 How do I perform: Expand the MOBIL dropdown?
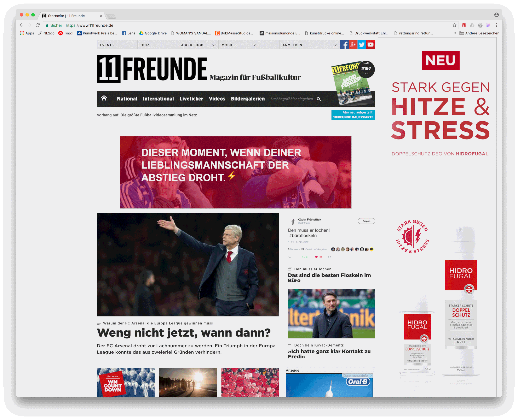(x=254, y=45)
